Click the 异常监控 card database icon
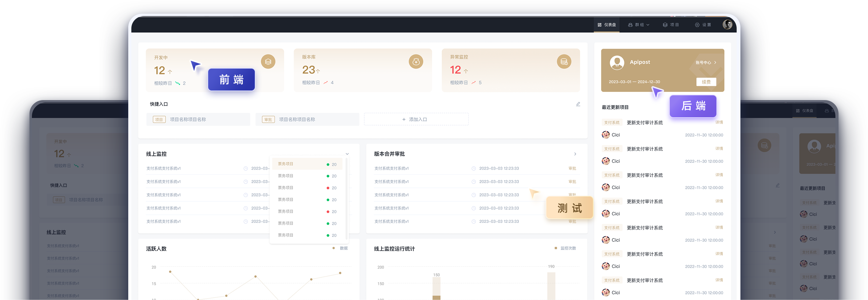 (564, 62)
